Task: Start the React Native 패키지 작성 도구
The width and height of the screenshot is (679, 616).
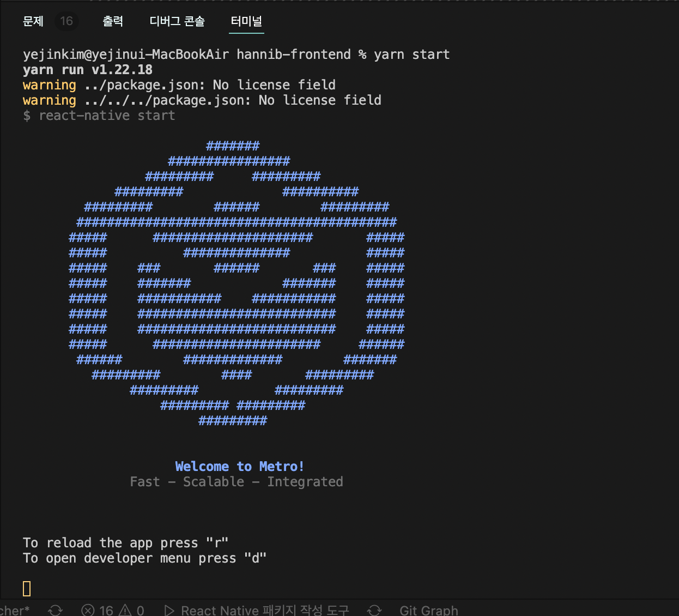Action: click(x=257, y=610)
